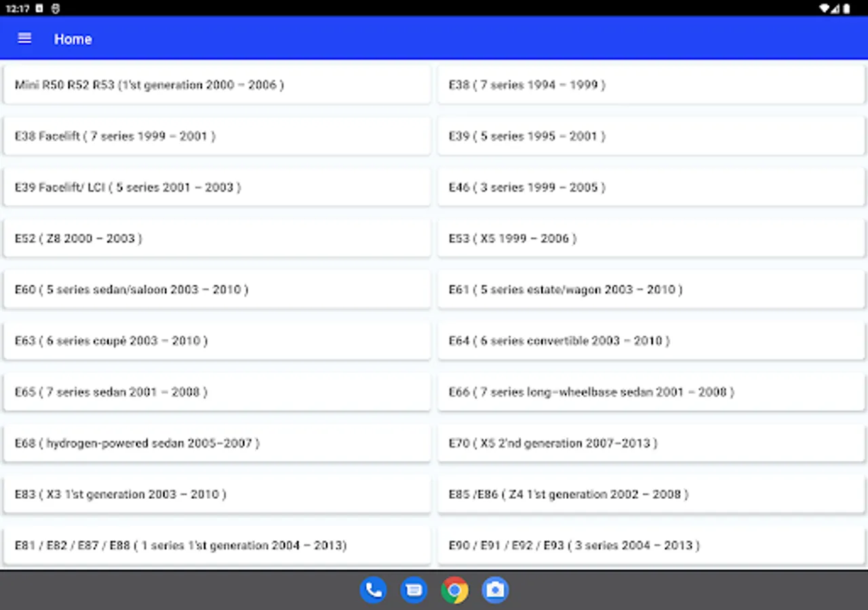Choose E39 Facelift/ LCI 5 series entry
This screenshot has height=610, width=868.
[217, 187]
